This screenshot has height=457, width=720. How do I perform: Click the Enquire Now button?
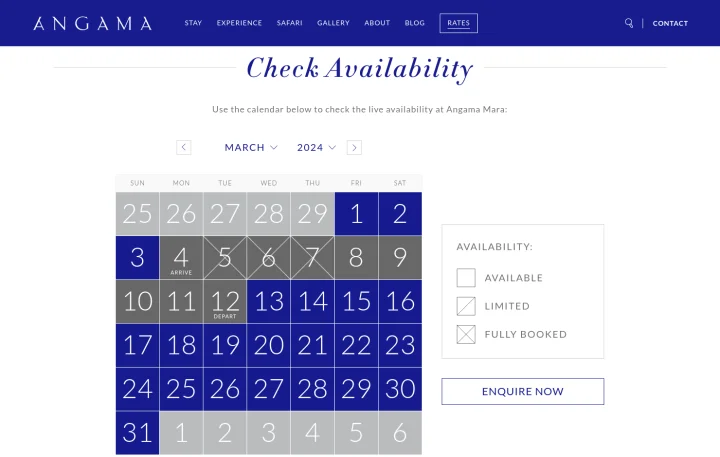(x=523, y=391)
